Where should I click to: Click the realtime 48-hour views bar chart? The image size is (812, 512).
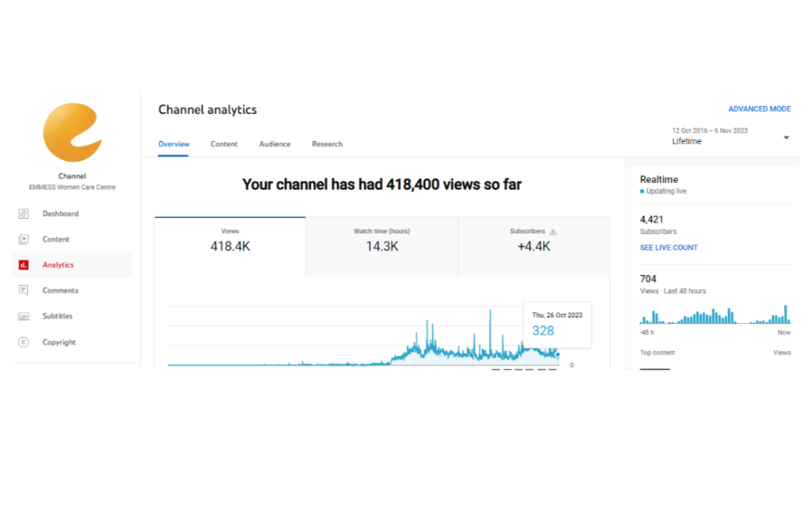pos(714,315)
